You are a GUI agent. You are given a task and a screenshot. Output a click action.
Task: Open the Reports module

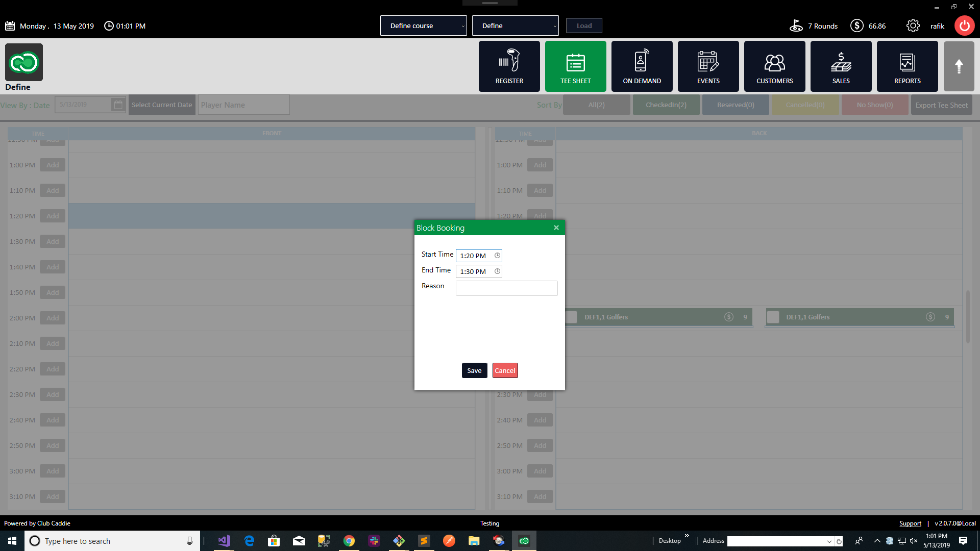click(907, 66)
